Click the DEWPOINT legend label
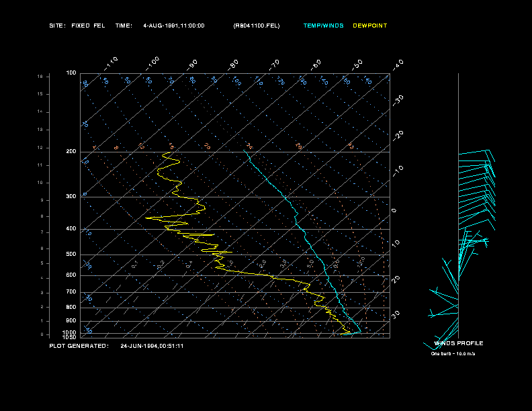This screenshot has width=532, height=411. pyautogui.click(x=370, y=26)
